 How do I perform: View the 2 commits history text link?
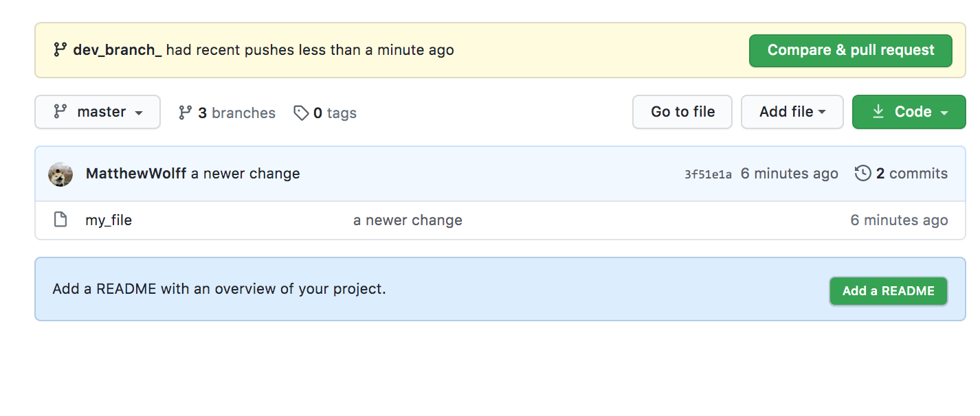911,174
